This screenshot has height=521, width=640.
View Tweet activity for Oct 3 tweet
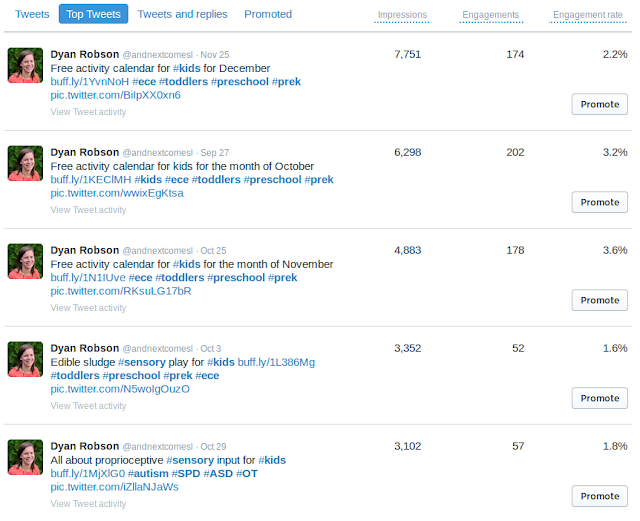[88, 406]
